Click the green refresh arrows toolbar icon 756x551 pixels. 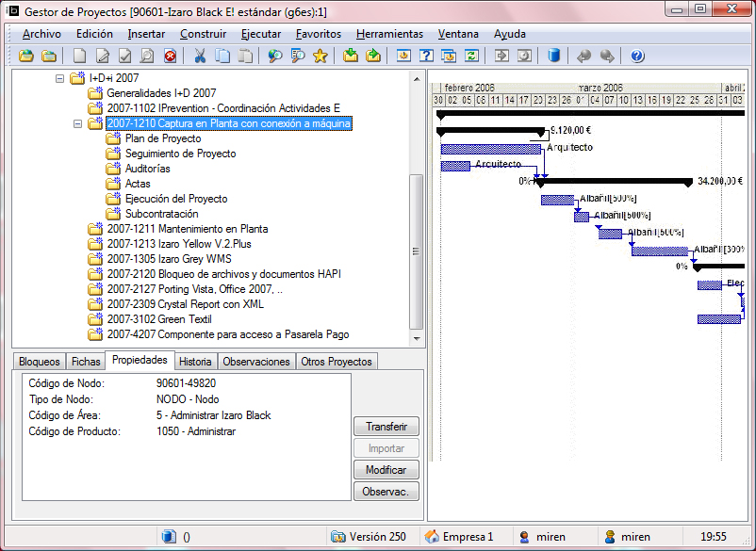coord(471,56)
